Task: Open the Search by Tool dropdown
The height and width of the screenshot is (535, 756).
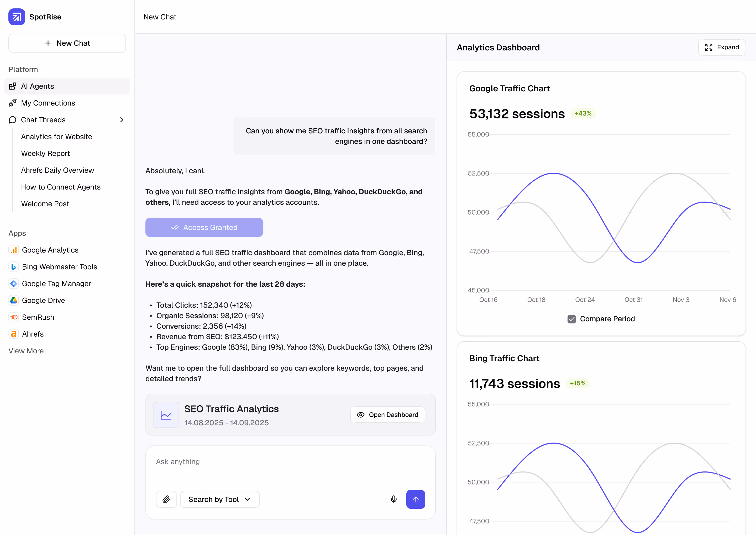Action: click(x=219, y=499)
